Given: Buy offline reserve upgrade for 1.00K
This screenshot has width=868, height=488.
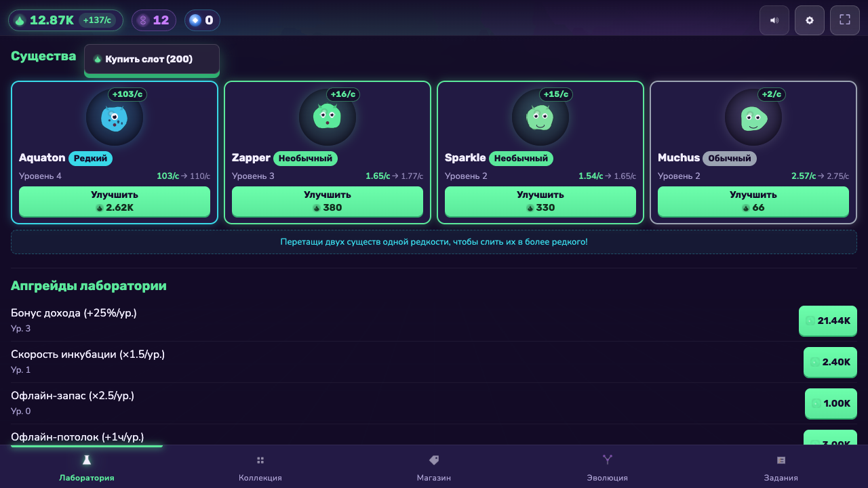Looking at the screenshot, I should tap(831, 403).
